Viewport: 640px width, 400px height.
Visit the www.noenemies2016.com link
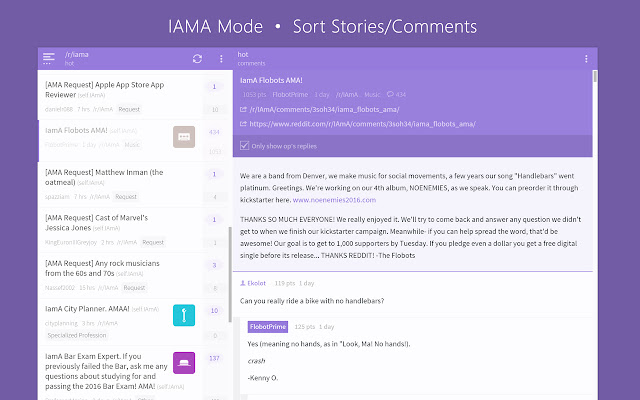click(x=334, y=200)
